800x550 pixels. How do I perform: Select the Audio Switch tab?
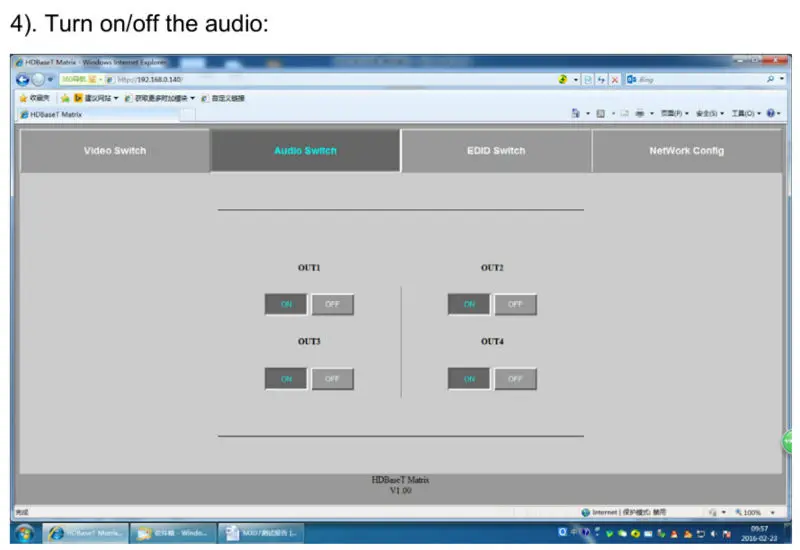(305, 151)
